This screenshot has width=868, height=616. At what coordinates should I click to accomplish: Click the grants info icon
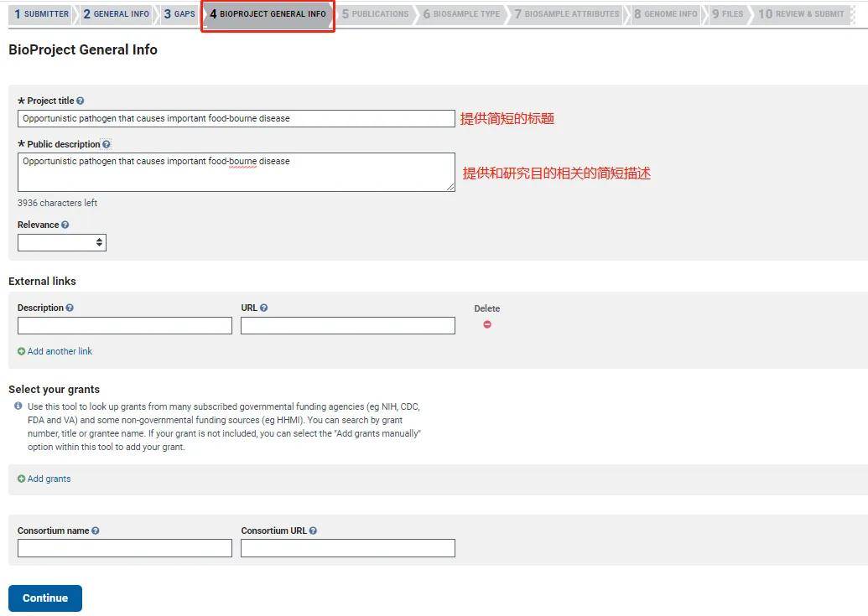point(18,406)
